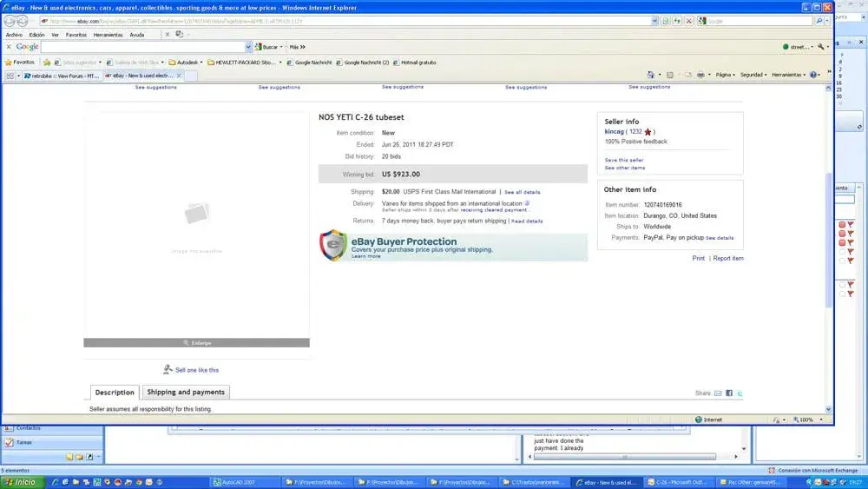Open seller kincag profile link
Image resolution: width=868 pixels, height=489 pixels.
coord(614,132)
